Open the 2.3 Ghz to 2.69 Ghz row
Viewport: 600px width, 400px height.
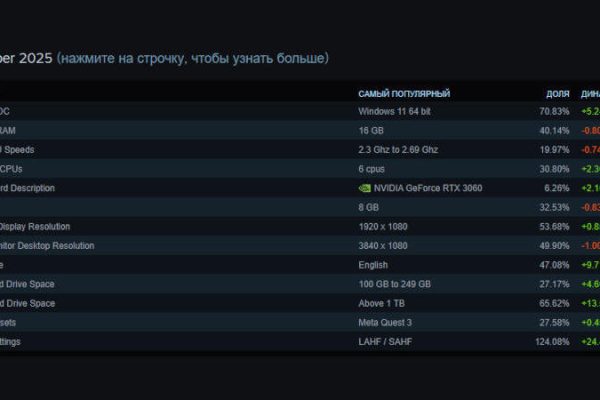tap(398, 149)
